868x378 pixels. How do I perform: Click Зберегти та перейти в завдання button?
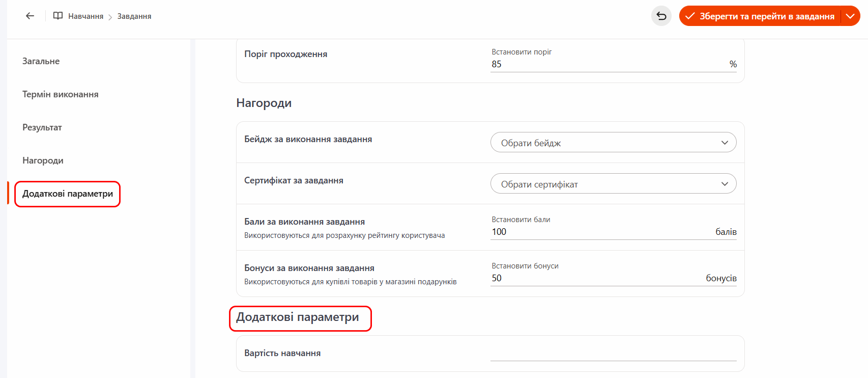coord(760,16)
